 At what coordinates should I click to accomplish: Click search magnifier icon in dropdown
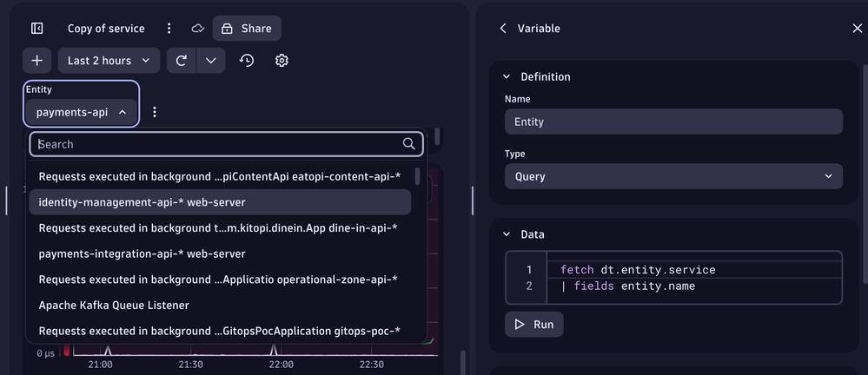(409, 144)
